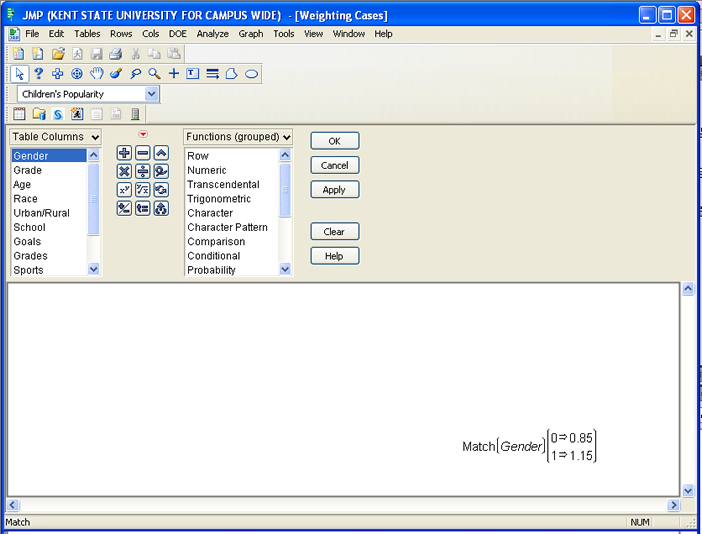Click the Clear button
Image resolution: width=702 pixels, height=534 pixels.
(335, 231)
